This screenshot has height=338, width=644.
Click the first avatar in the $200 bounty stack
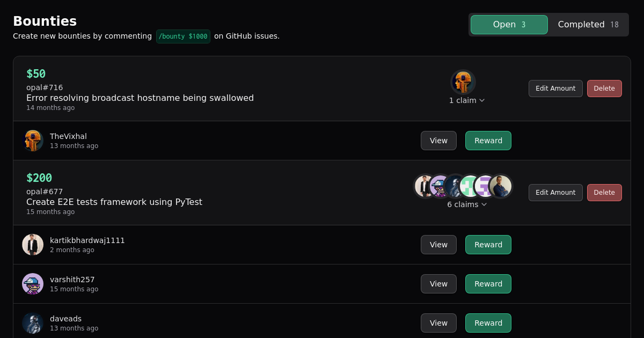pyautogui.click(x=425, y=186)
